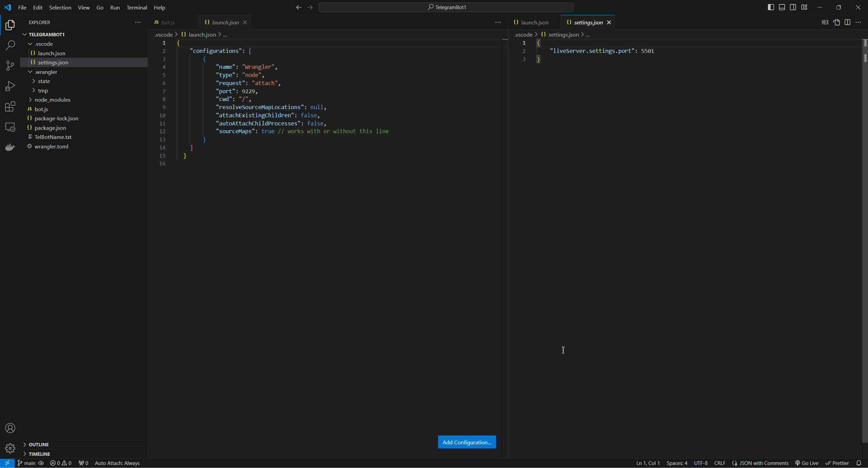The width and height of the screenshot is (868, 468).
Task: Open the Extensions view
Action: coord(10,107)
